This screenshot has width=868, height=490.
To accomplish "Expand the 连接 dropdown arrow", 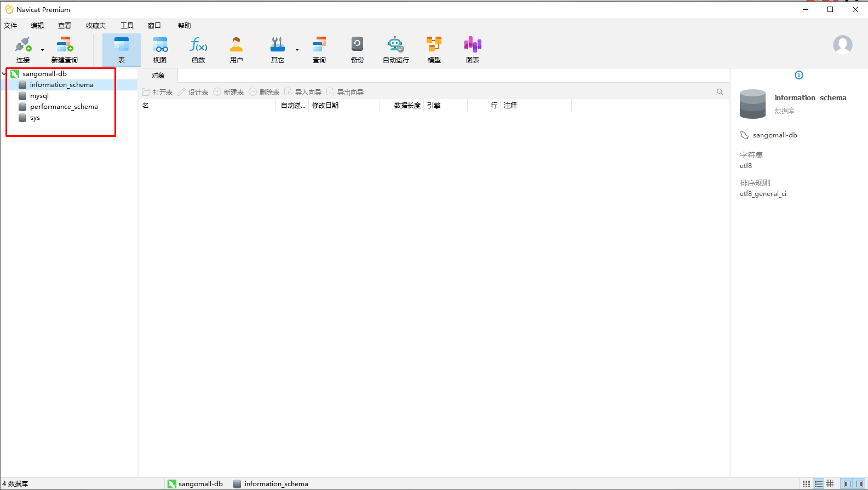I will (42, 50).
